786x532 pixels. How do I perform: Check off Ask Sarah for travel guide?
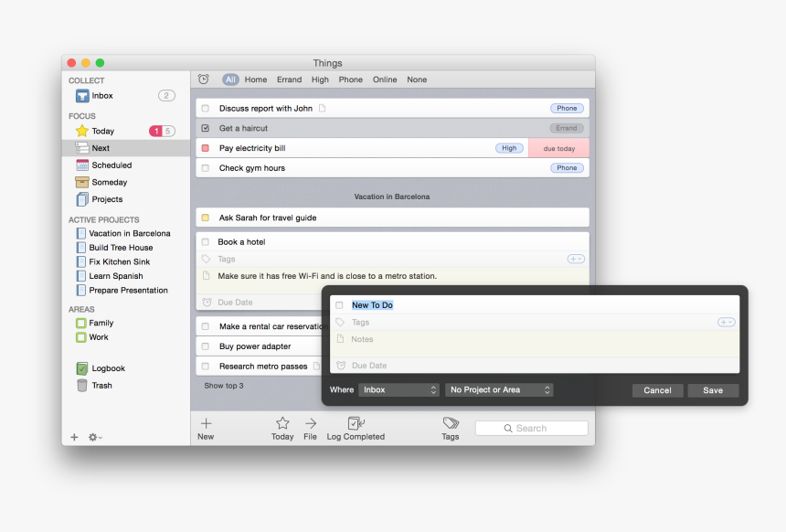coord(206,218)
